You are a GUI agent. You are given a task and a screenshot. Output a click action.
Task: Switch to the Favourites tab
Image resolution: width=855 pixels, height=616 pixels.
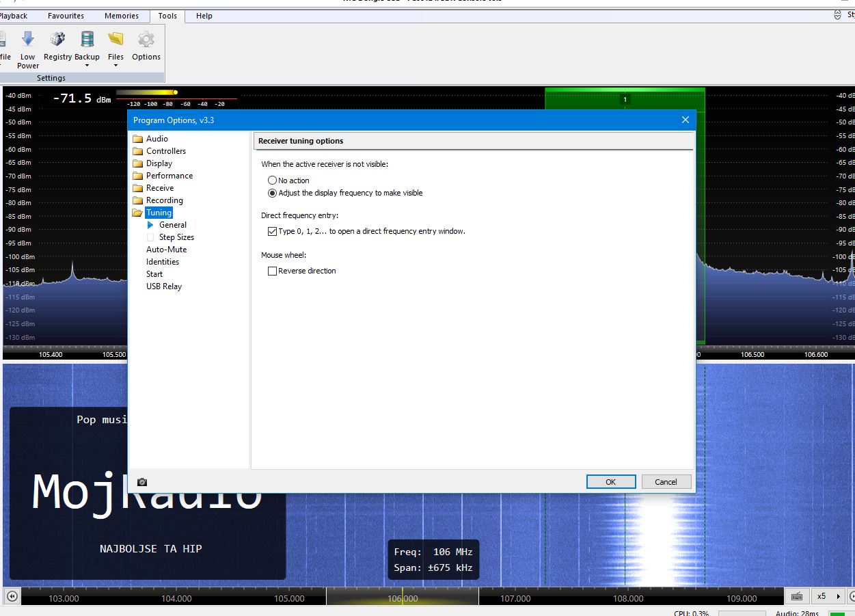tap(66, 16)
